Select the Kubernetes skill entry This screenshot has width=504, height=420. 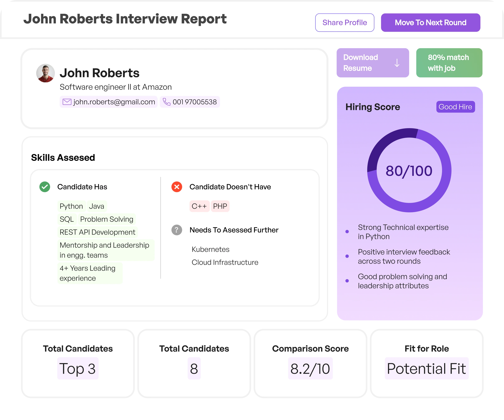(x=210, y=249)
